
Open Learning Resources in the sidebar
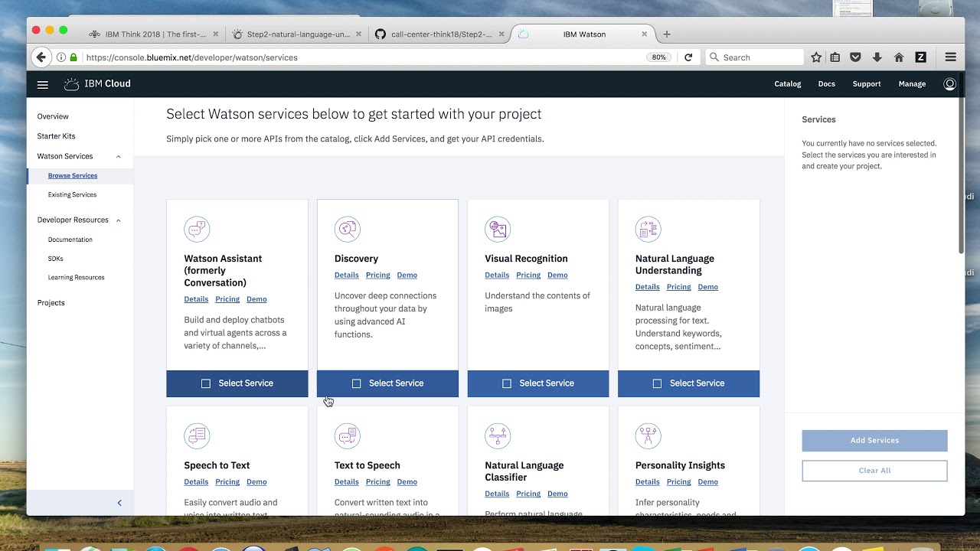[x=76, y=278]
